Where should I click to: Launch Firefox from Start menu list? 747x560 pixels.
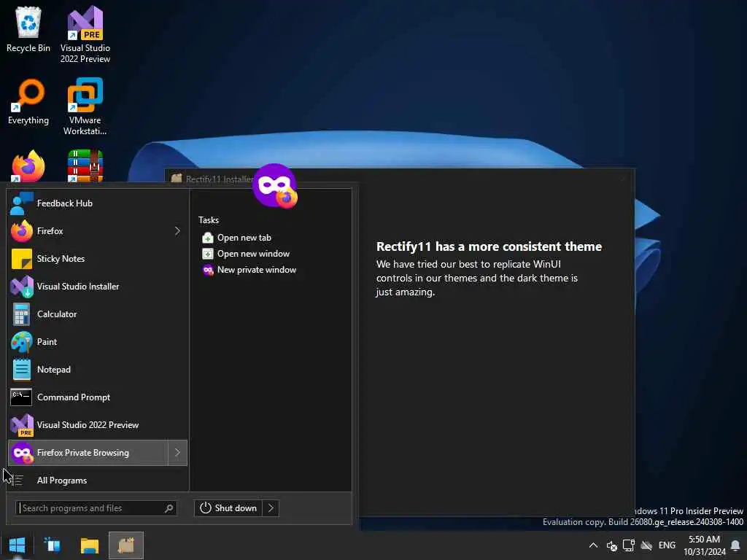[88, 231]
